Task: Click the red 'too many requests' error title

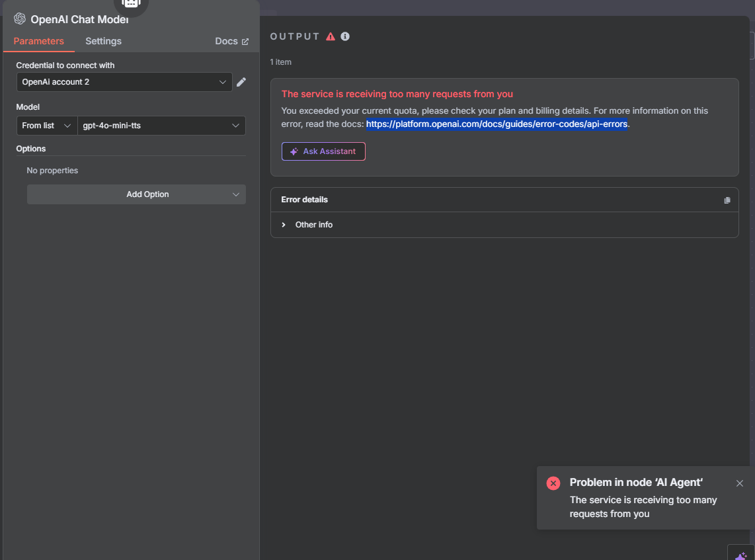Action: [x=397, y=95]
